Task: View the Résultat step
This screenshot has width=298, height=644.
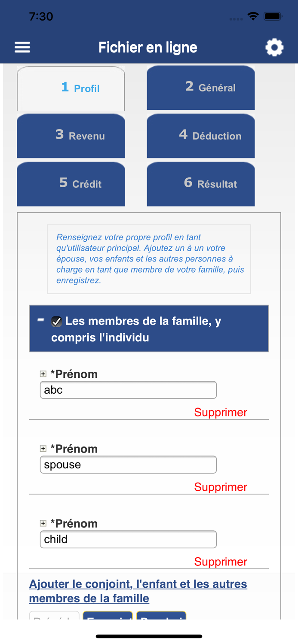Action: point(200,184)
